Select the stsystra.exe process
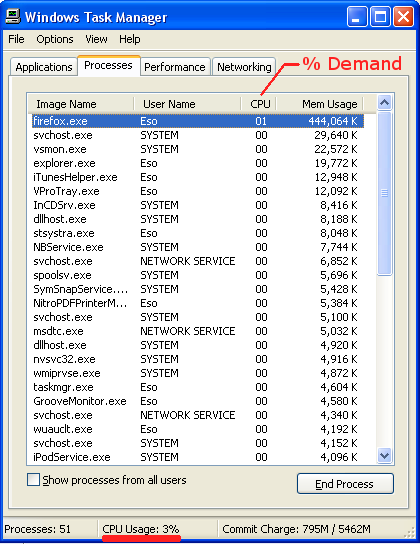 (x=198, y=233)
